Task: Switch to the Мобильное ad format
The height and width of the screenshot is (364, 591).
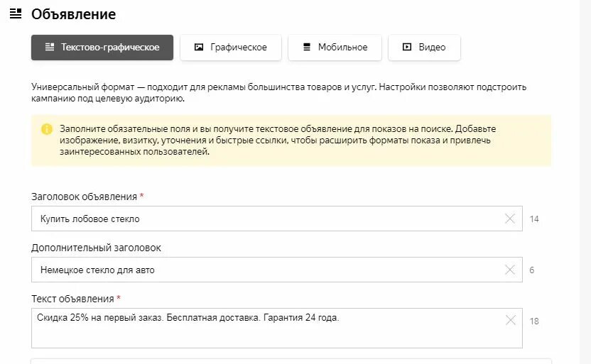Action: tap(335, 48)
